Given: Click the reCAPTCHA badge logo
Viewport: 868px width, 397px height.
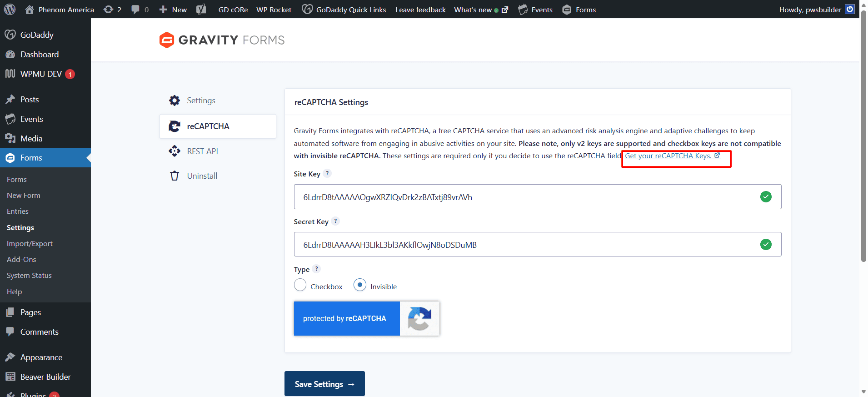Looking at the screenshot, I should (x=419, y=318).
